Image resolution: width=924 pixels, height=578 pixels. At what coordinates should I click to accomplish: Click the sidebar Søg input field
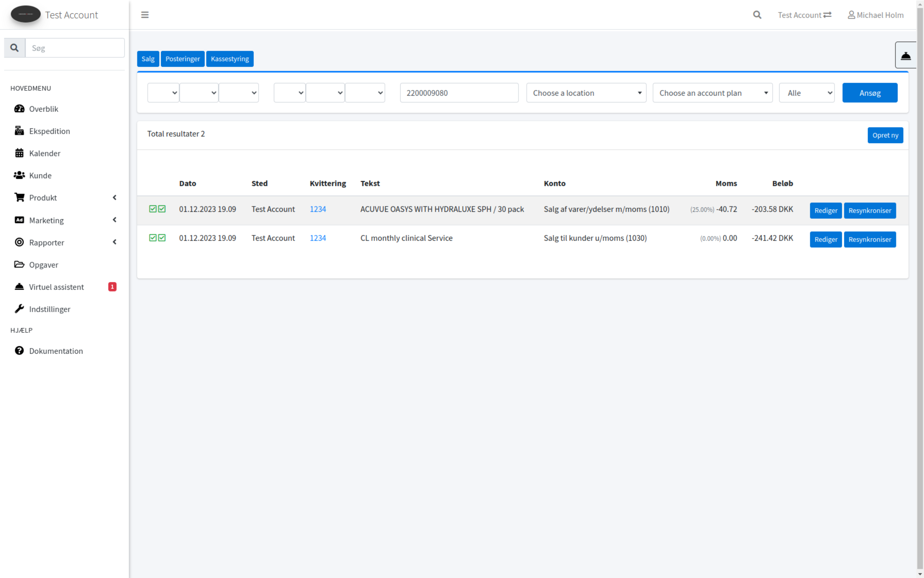point(75,48)
